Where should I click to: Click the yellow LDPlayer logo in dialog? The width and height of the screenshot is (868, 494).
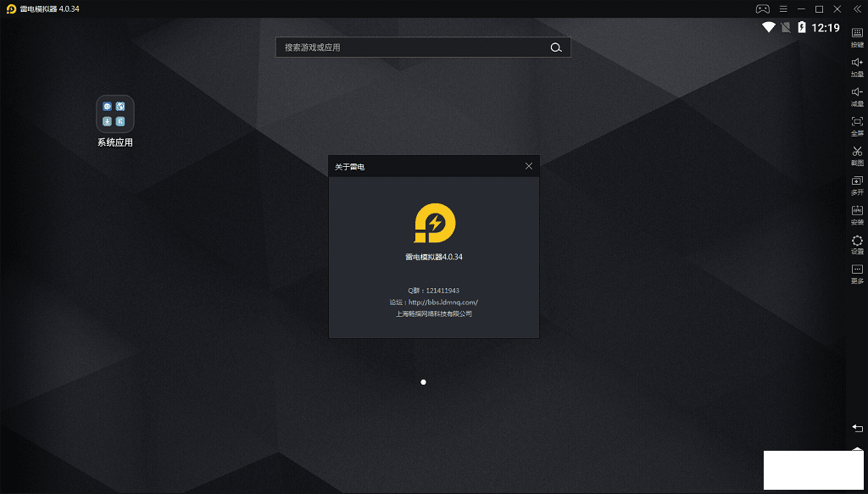435,223
